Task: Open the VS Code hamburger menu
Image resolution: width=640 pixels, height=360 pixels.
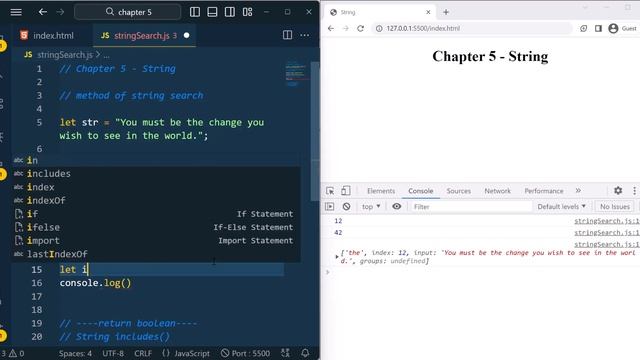Action: [16, 12]
